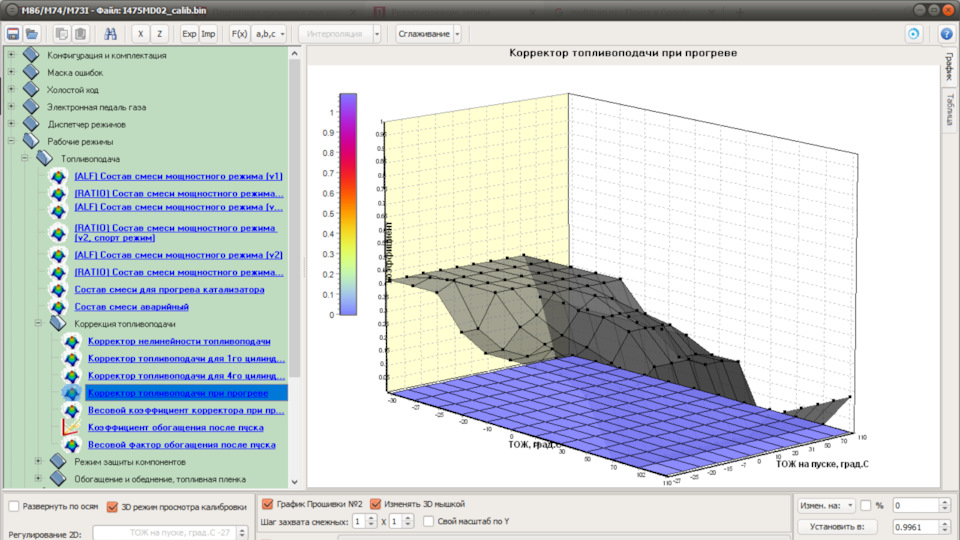The height and width of the screenshot is (540, 960).
Task: Click the refresh icon at top right
Action: pyautogui.click(x=913, y=34)
